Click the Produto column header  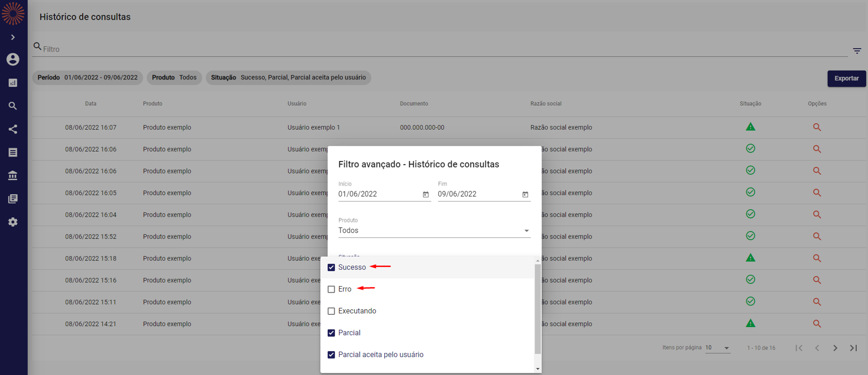(x=153, y=104)
